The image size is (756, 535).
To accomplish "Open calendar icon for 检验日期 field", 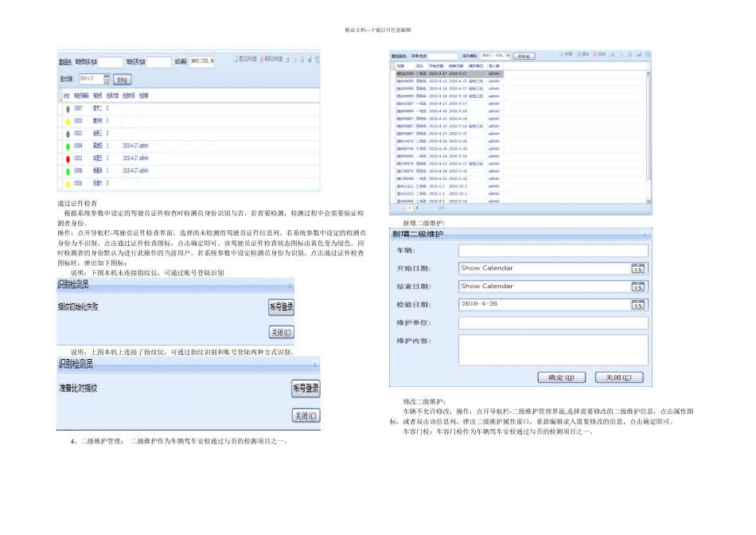I will [637, 304].
